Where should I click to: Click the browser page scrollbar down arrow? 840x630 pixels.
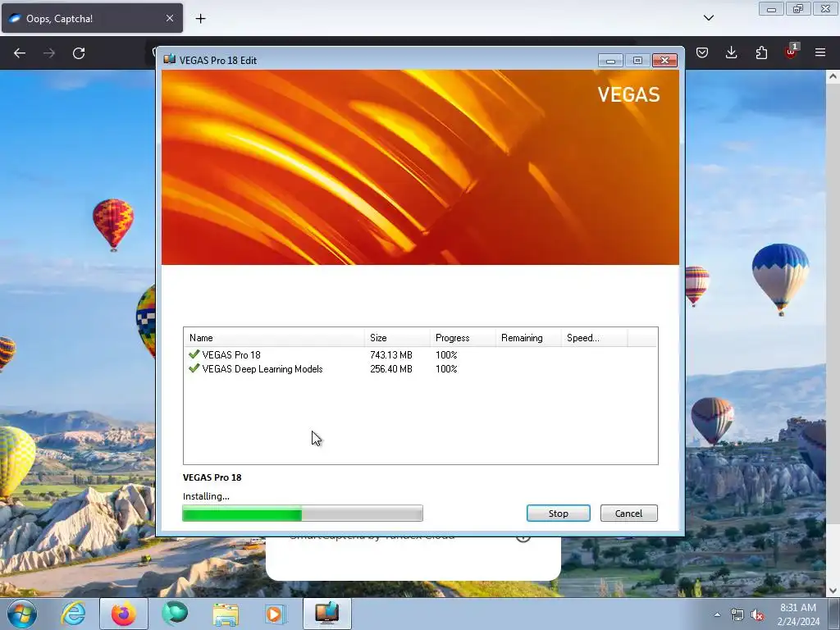833,591
